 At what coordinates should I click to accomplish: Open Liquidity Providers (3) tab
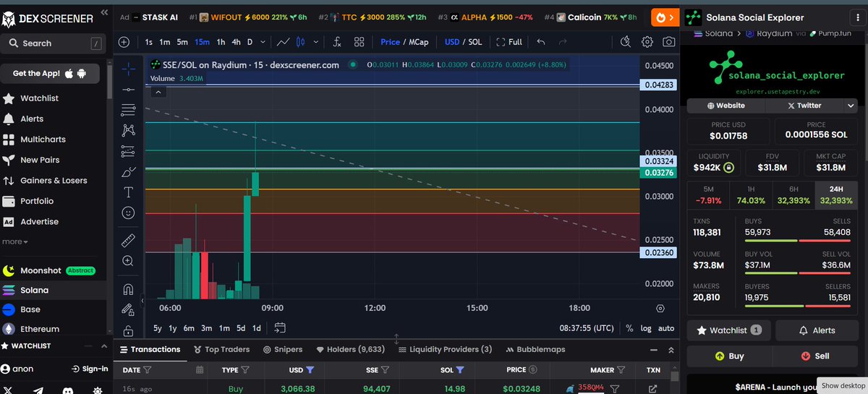pyautogui.click(x=445, y=349)
